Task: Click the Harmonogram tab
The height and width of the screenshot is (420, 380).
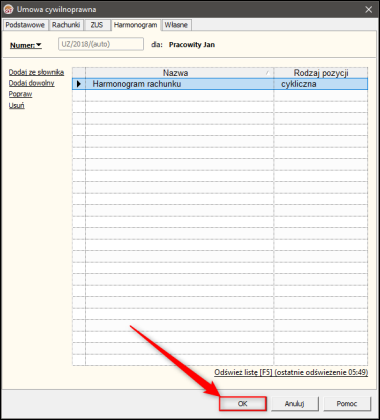Action: (x=135, y=25)
